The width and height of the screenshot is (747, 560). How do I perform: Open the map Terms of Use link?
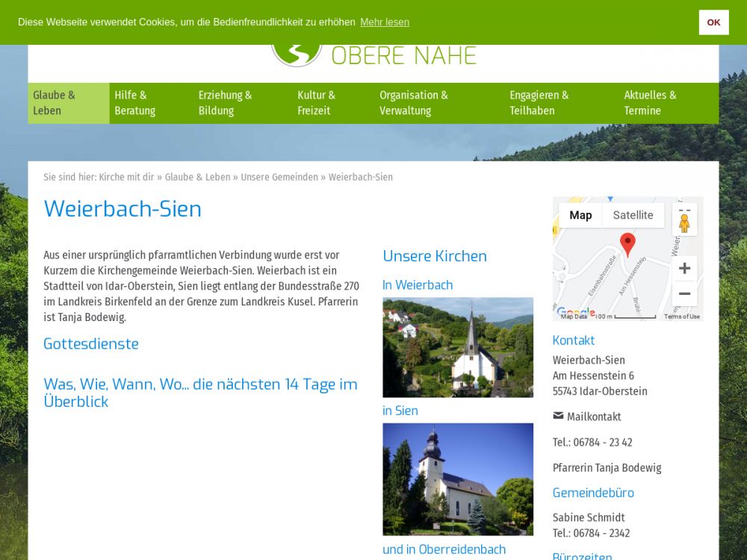(681, 317)
